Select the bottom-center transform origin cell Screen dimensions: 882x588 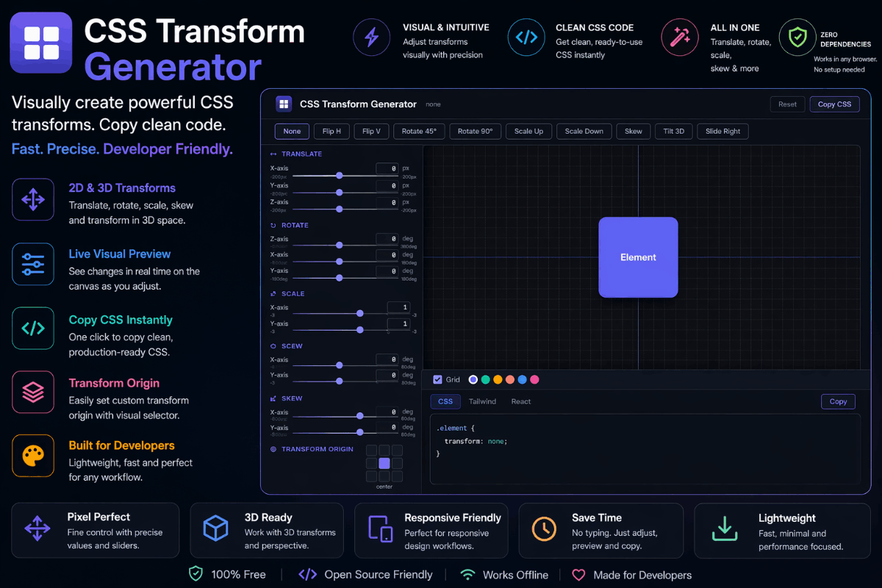384,476
